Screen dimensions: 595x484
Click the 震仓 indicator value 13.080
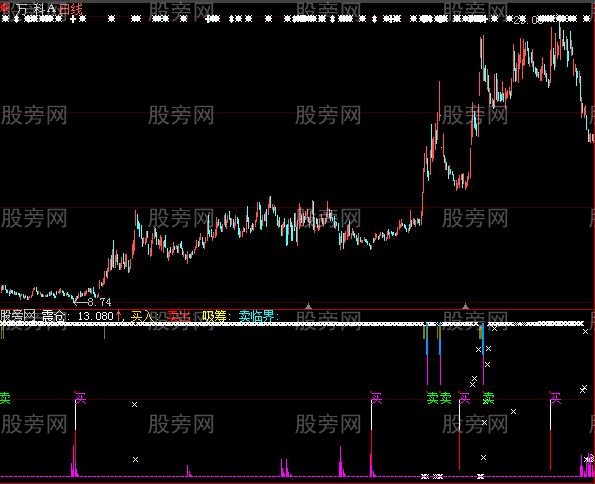tap(96, 316)
